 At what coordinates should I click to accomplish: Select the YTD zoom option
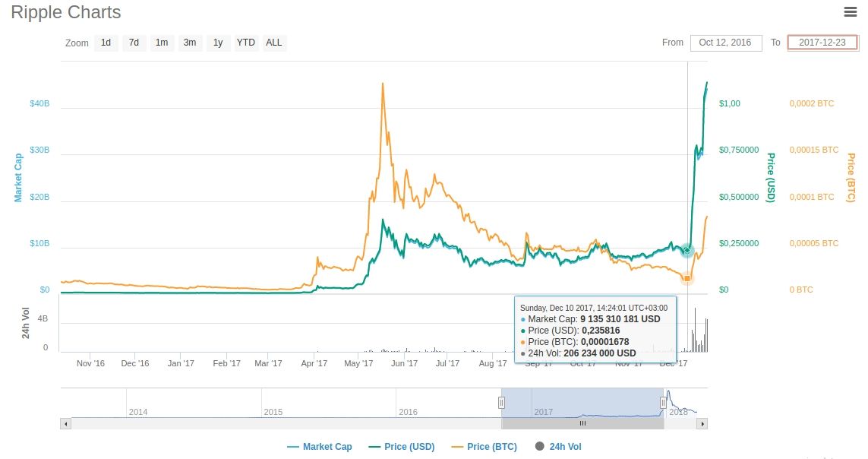pyautogui.click(x=245, y=43)
